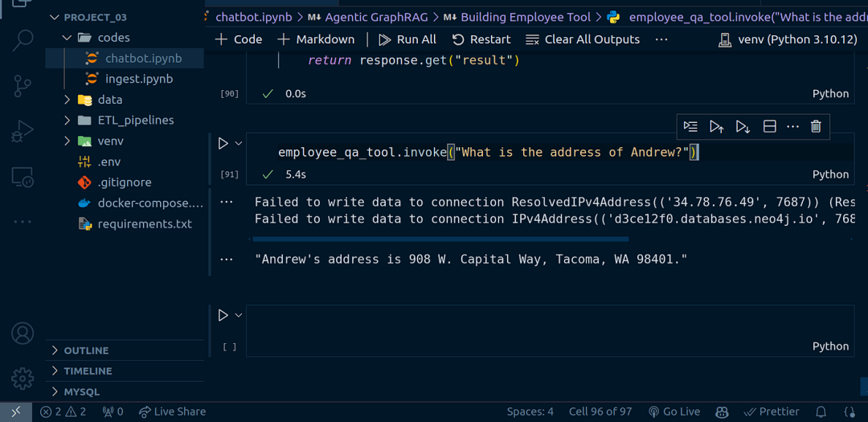Click the curly braces status bar icon

point(850,412)
